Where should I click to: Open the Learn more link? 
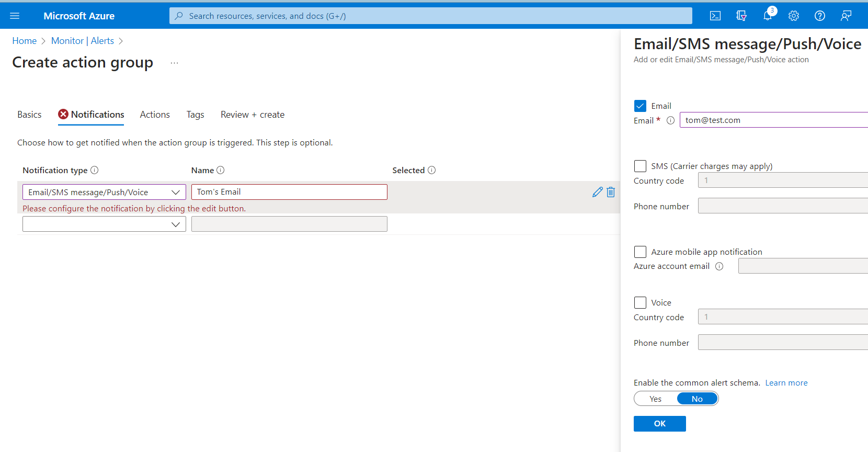click(786, 383)
